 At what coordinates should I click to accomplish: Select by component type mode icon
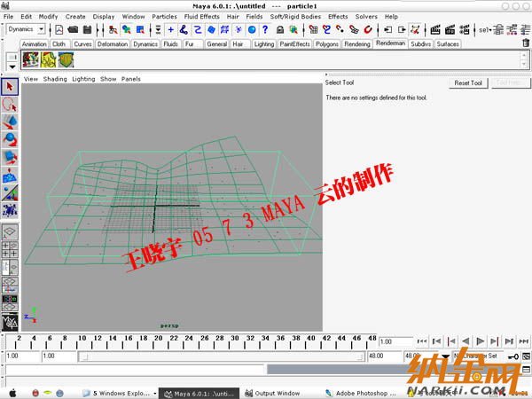tap(140, 30)
